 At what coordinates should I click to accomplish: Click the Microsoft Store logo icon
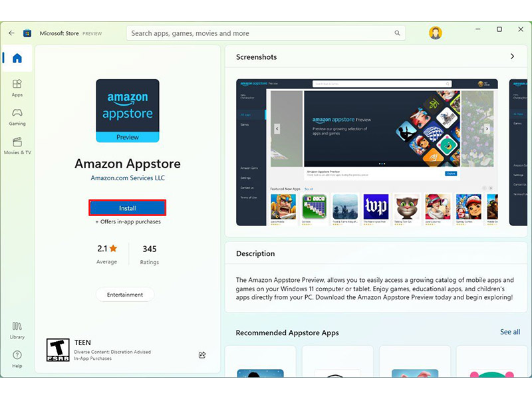(27, 33)
